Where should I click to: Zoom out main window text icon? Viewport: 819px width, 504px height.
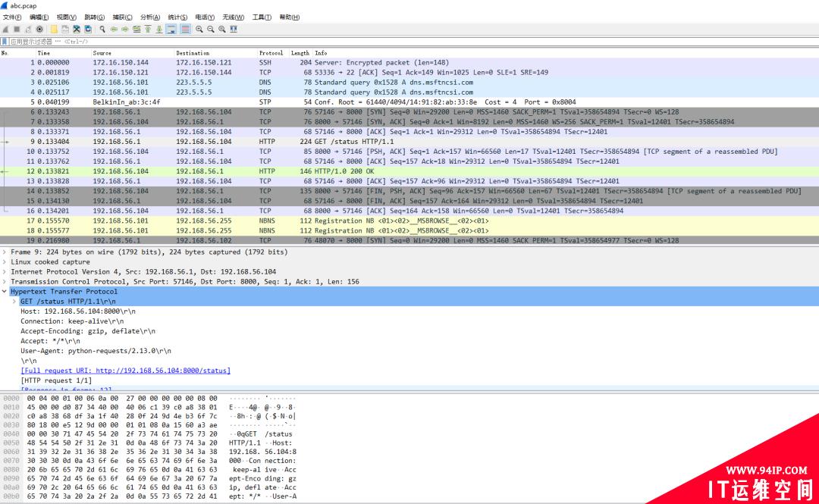coord(211,30)
